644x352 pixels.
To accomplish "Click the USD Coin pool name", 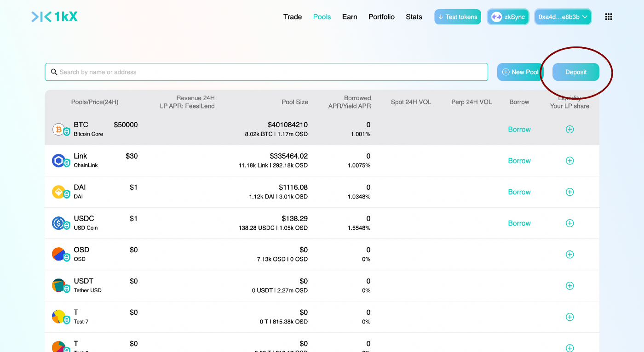I will [x=86, y=228].
